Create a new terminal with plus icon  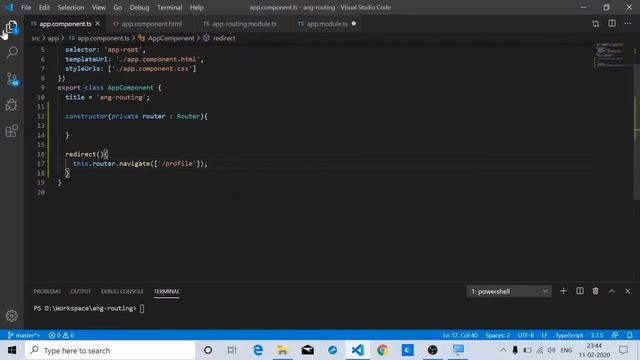[x=563, y=291]
